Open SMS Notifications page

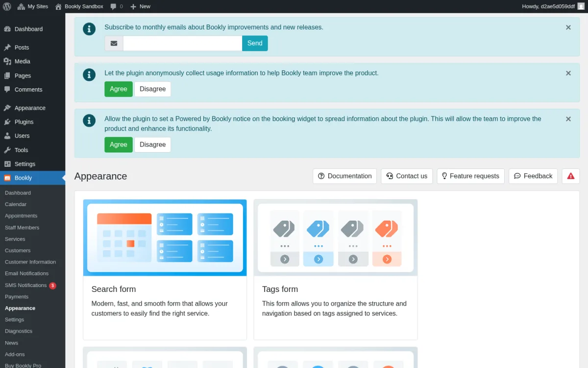pos(25,285)
